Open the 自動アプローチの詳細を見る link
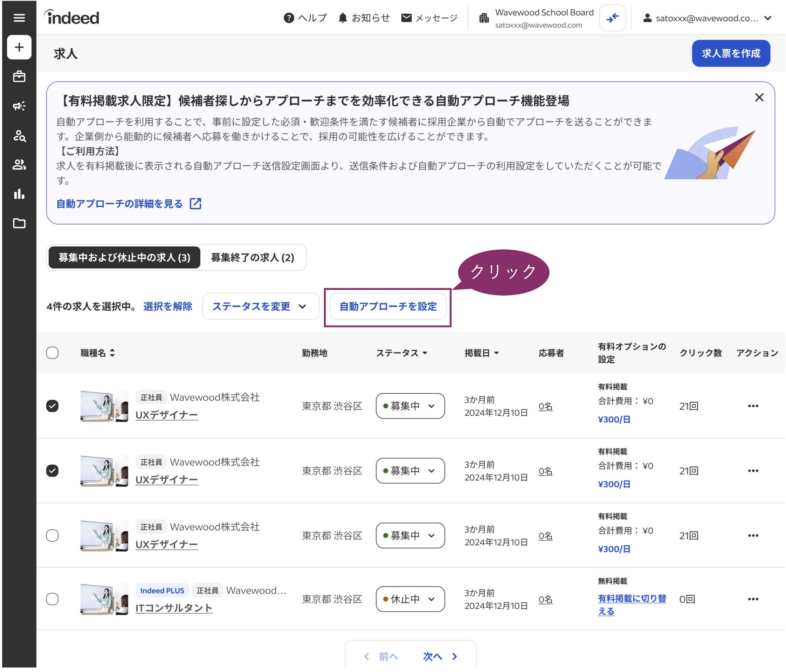Viewport: 786px width, 672px height. click(x=119, y=204)
